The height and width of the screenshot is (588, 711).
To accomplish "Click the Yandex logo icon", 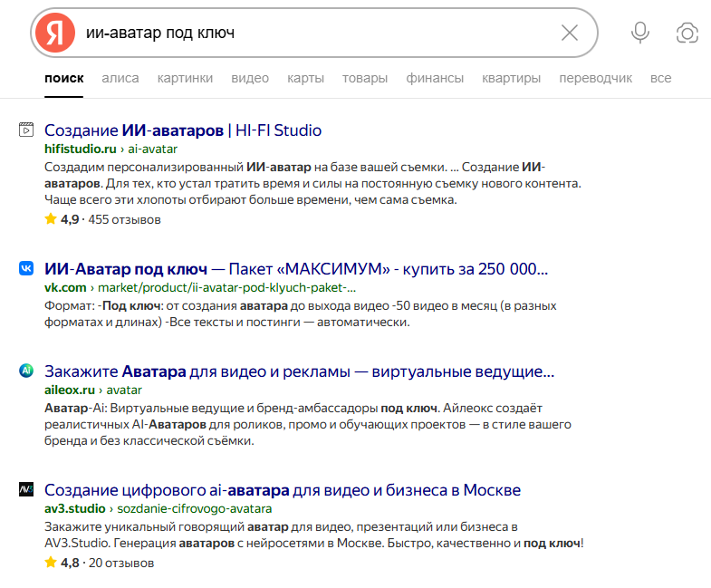I will tap(55, 34).
